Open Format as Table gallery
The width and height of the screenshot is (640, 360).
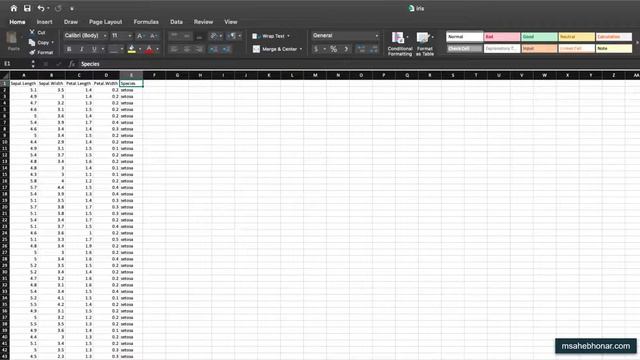[424, 44]
